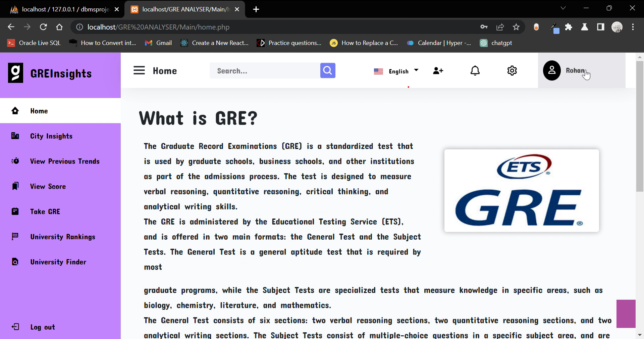Screen dimensions: 644x339
Task: Open Chrome's three-dot menu
Action: coord(633,27)
